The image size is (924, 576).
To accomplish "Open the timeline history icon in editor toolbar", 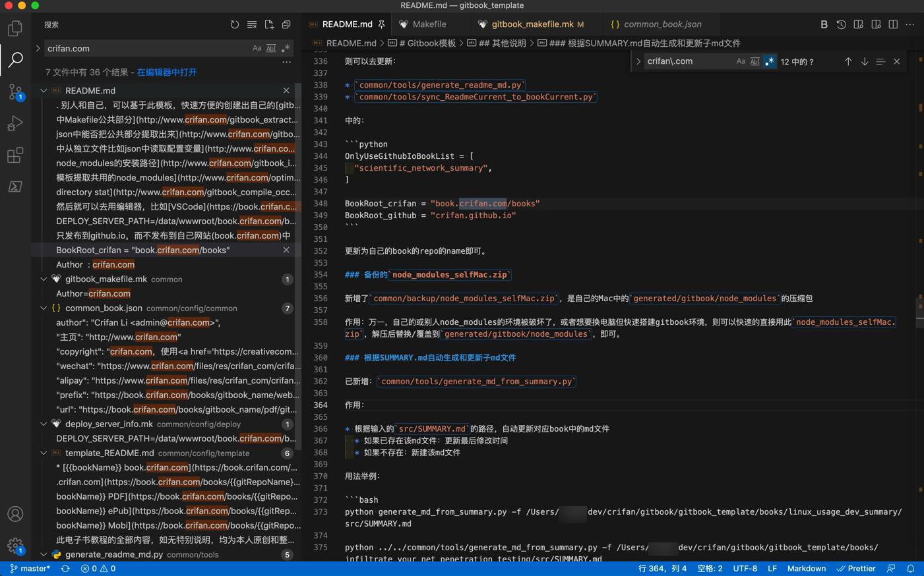I will [x=841, y=24].
